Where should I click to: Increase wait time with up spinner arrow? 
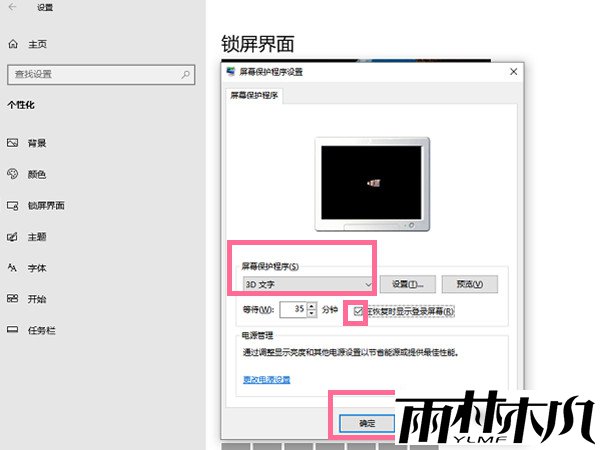click(x=312, y=306)
